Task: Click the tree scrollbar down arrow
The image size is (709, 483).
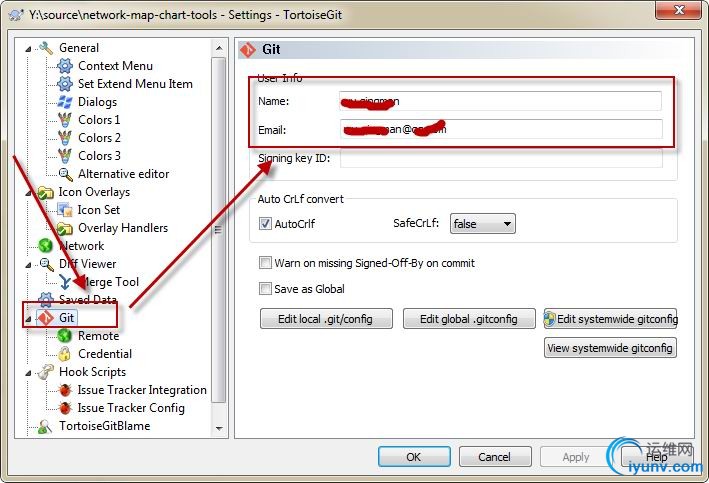Action: (x=219, y=428)
